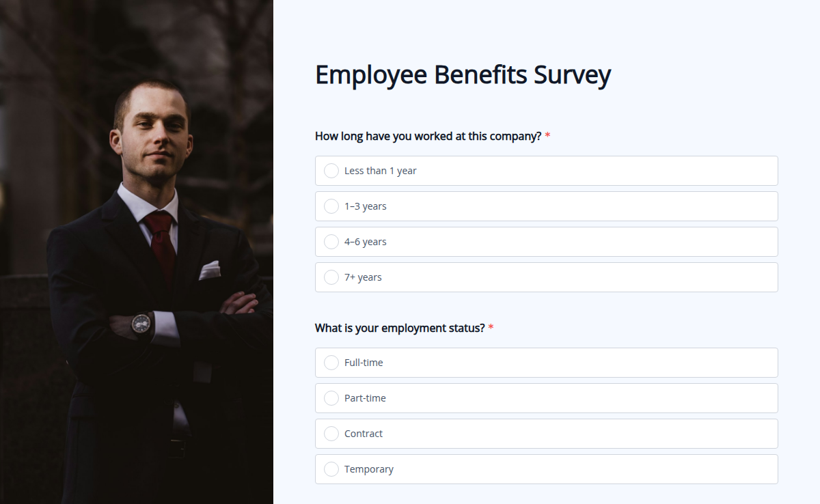This screenshot has height=504, width=820.
Task: Click the "Contract" answer card
Action: pos(547,434)
